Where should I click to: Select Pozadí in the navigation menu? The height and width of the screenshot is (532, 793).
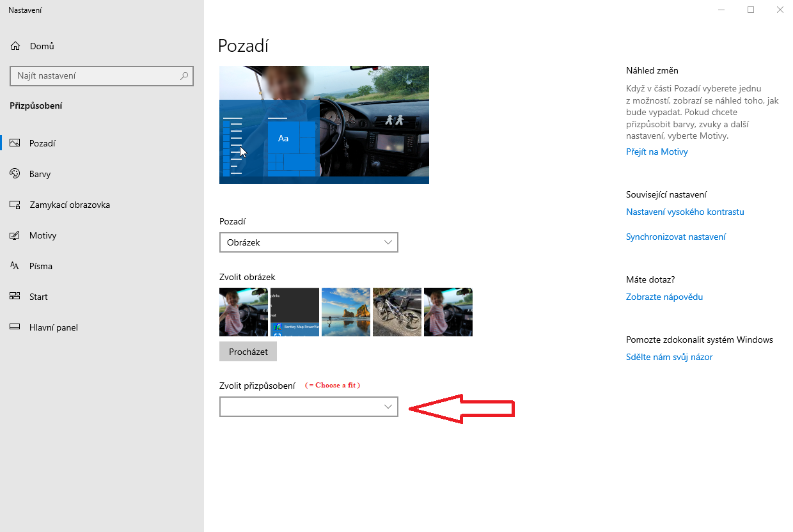42,143
